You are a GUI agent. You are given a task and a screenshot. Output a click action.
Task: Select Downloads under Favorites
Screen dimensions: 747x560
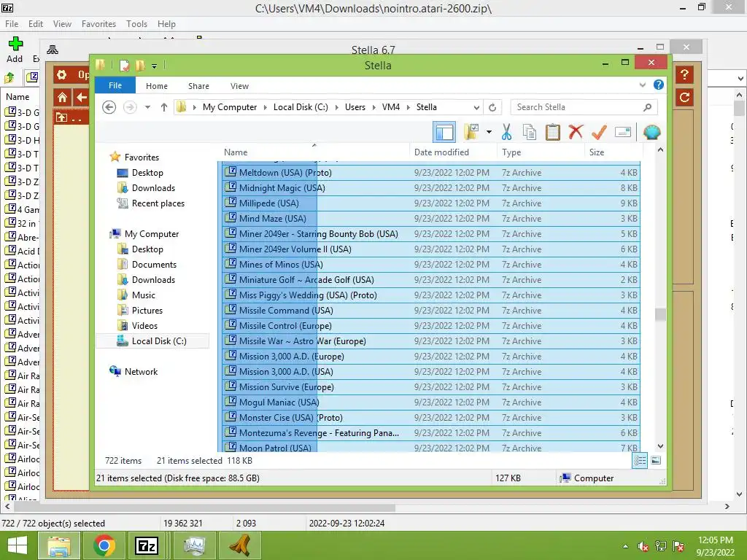click(153, 188)
